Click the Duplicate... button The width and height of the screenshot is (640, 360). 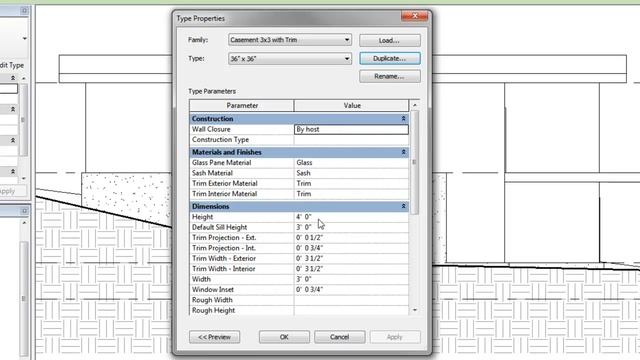point(390,58)
